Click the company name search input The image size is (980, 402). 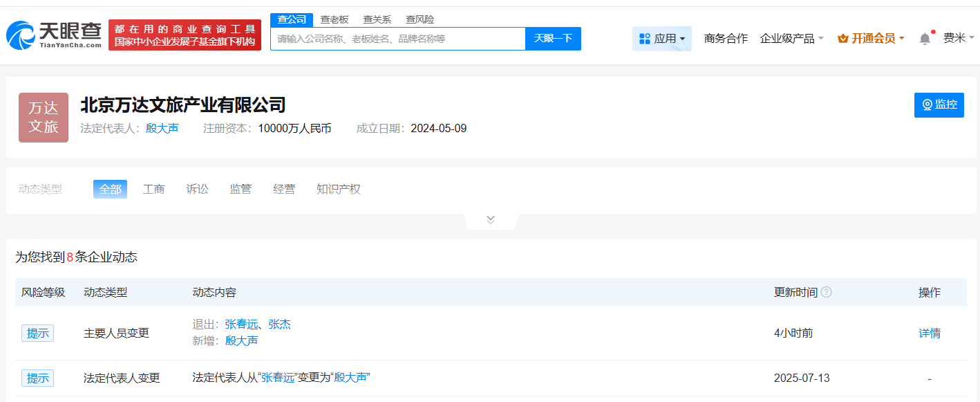(x=398, y=39)
